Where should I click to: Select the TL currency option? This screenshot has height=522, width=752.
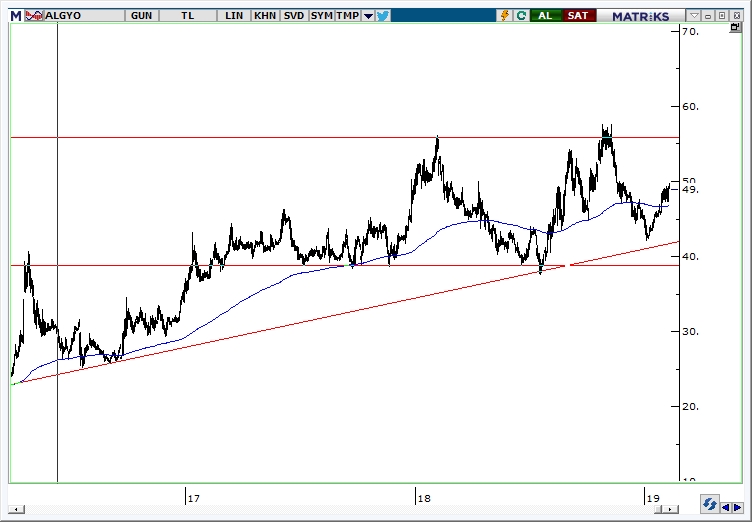(x=188, y=16)
